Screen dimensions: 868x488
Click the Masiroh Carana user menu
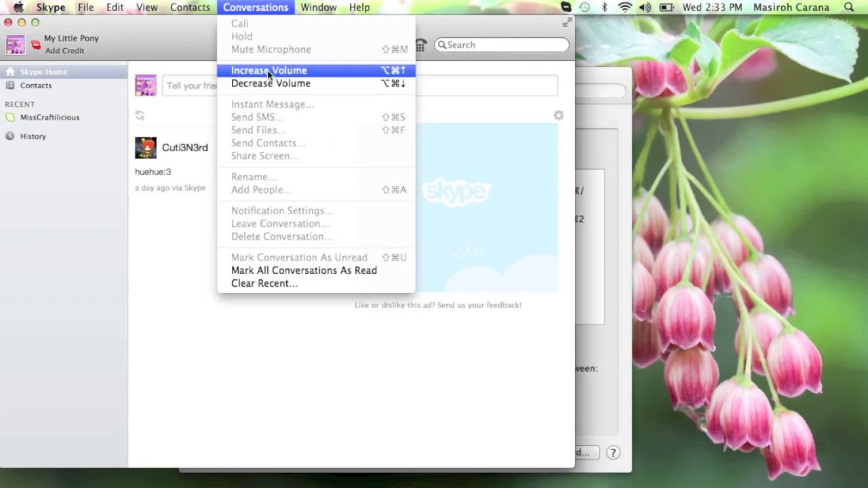pyautogui.click(x=791, y=7)
